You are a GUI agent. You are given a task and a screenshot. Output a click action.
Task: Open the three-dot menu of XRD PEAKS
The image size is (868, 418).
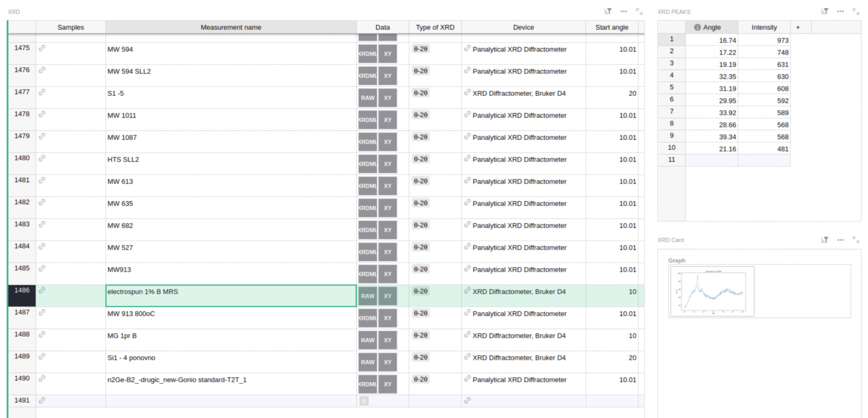pyautogui.click(x=840, y=11)
